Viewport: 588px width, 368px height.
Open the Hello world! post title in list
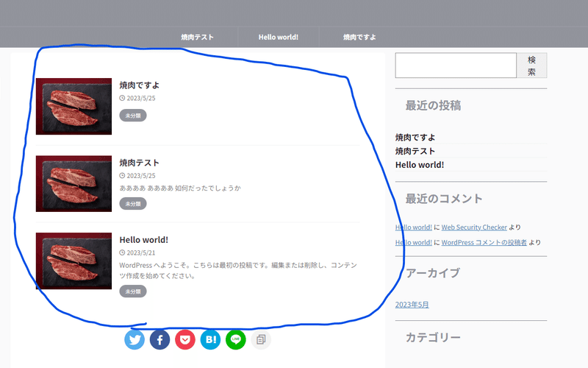click(143, 240)
